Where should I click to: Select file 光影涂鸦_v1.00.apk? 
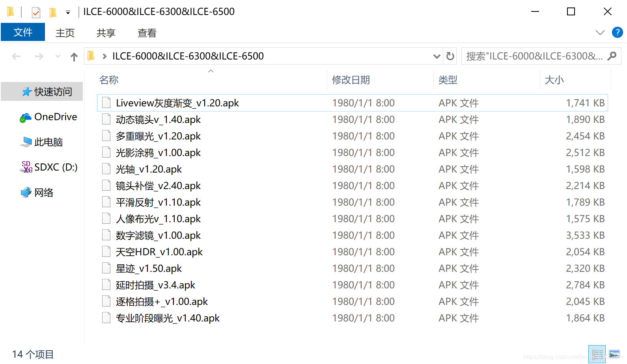(x=353, y=152)
